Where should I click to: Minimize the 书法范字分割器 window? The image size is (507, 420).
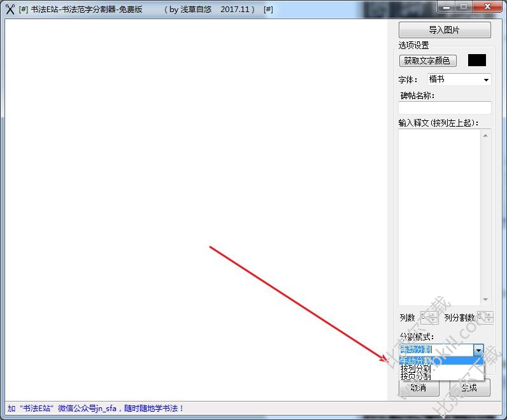click(x=446, y=7)
